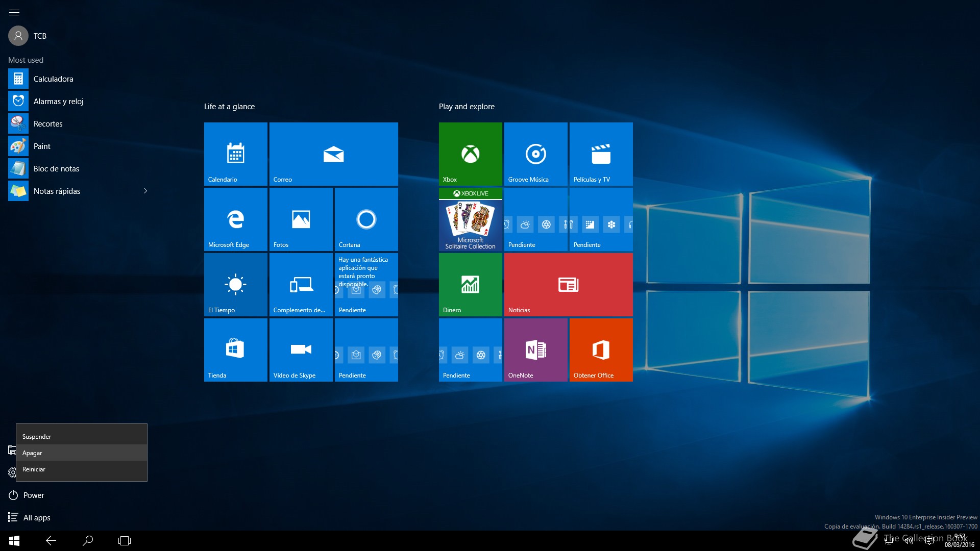Image resolution: width=980 pixels, height=551 pixels.
Task: Open the Pendiente tile below Películas y TV
Action: pyautogui.click(x=601, y=219)
